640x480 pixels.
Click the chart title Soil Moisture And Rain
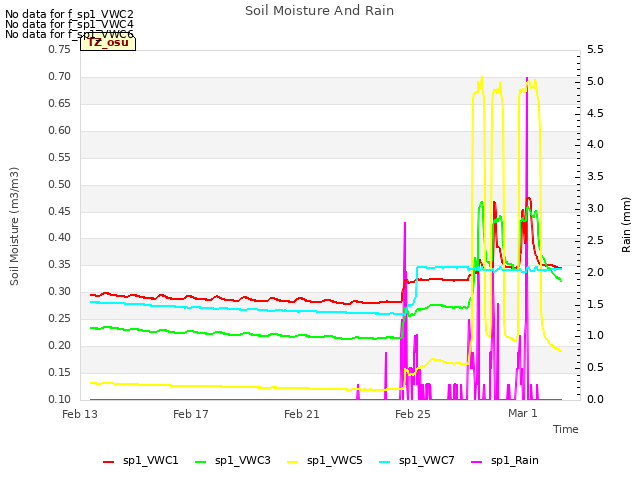[x=320, y=11]
